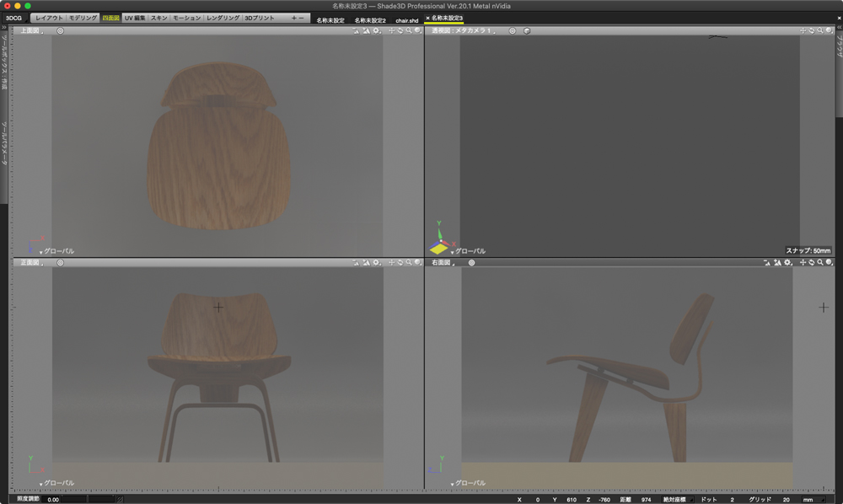Toggle circular display icon in front view
The width and height of the screenshot is (843, 504).
tap(60, 263)
